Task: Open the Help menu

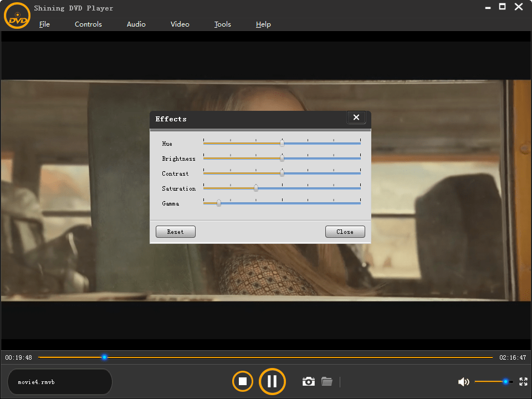Action: pyautogui.click(x=263, y=24)
